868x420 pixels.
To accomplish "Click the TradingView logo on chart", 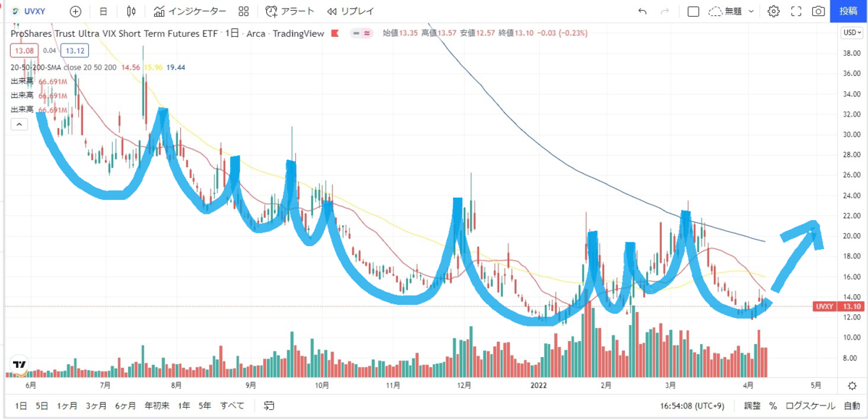I will [20, 364].
